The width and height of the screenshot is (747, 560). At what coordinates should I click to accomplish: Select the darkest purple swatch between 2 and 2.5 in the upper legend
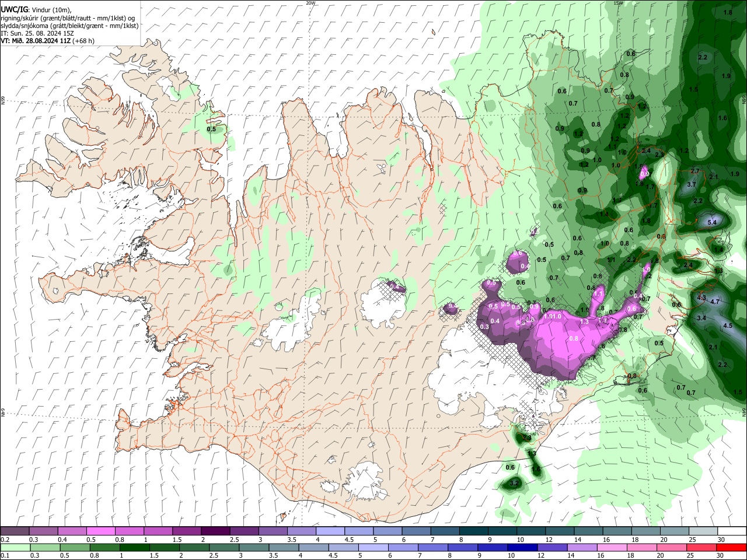pos(215,531)
